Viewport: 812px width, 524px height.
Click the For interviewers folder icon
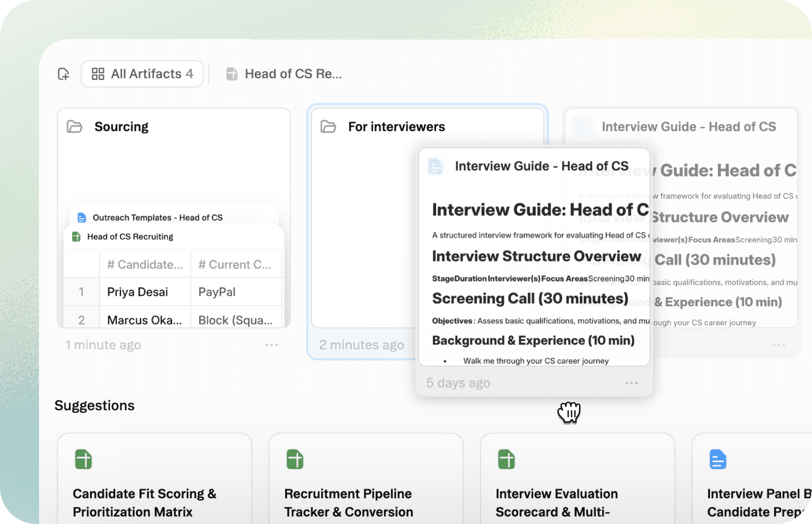pyautogui.click(x=328, y=127)
